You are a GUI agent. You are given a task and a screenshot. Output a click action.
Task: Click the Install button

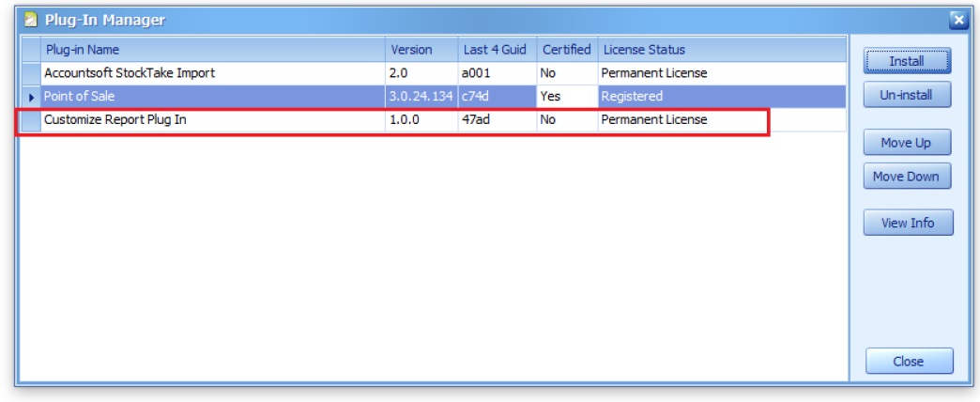(x=907, y=61)
